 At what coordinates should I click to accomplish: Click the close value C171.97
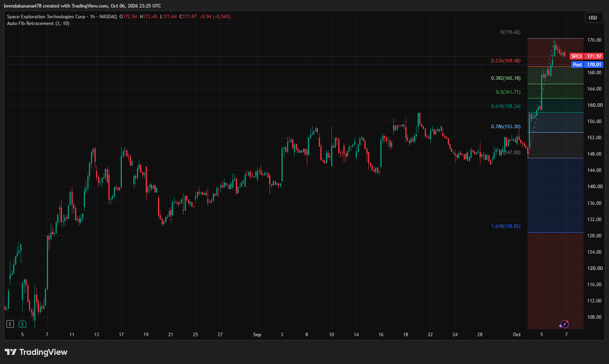(188, 17)
